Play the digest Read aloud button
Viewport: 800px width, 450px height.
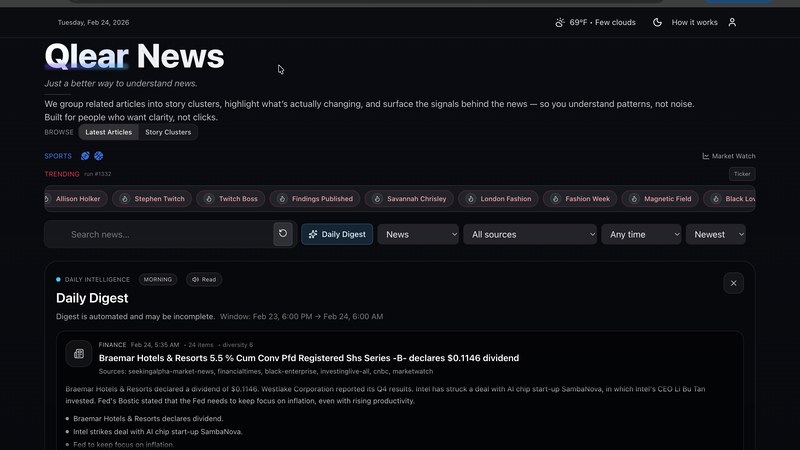[204, 280]
